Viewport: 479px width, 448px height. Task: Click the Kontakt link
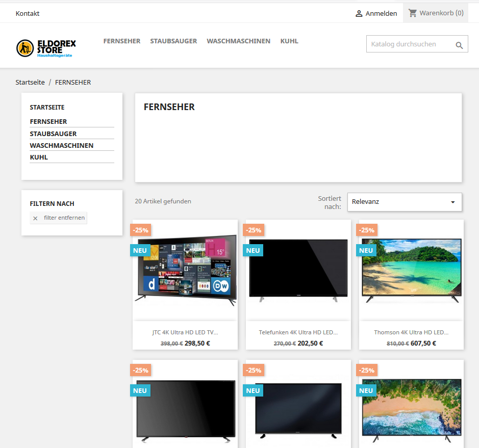[28, 13]
